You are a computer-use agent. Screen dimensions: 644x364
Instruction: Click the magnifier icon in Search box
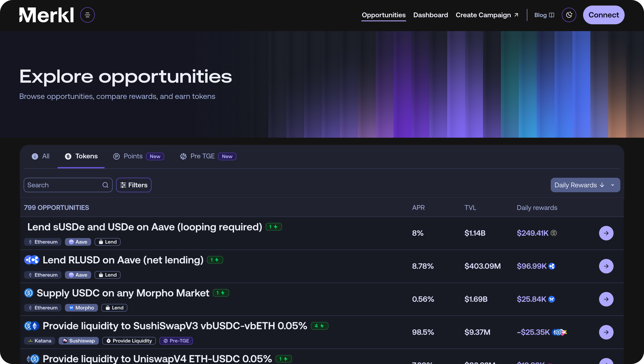[105, 185]
